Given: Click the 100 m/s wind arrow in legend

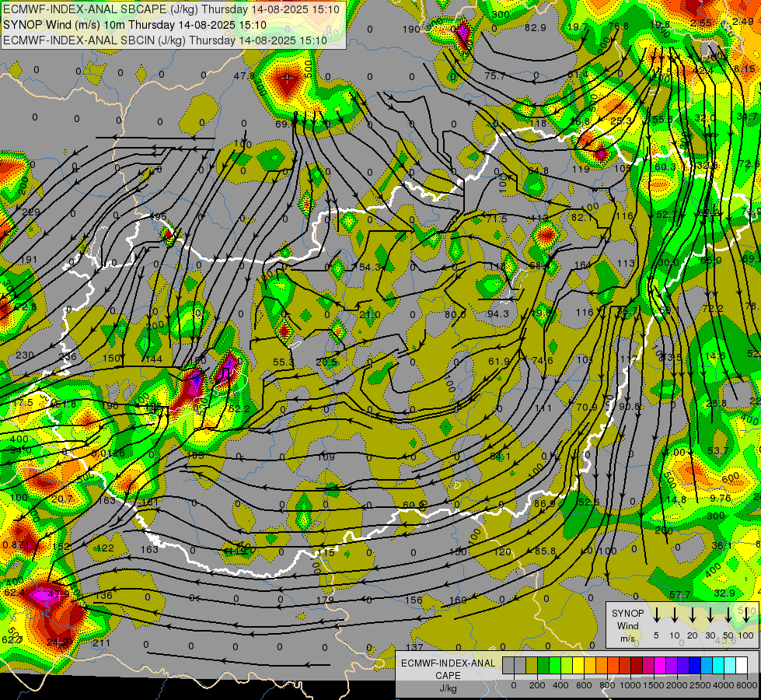Looking at the screenshot, I should (746, 614).
